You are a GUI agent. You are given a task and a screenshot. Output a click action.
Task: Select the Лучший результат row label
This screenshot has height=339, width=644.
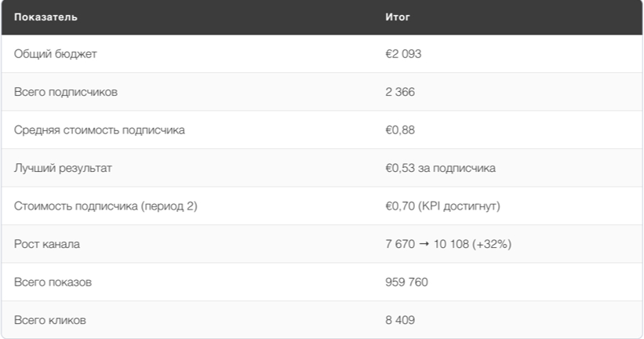coord(63,168)
